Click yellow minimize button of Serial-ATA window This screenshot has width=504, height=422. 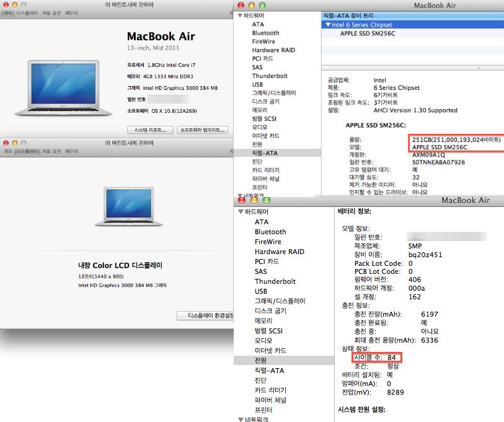251,6
